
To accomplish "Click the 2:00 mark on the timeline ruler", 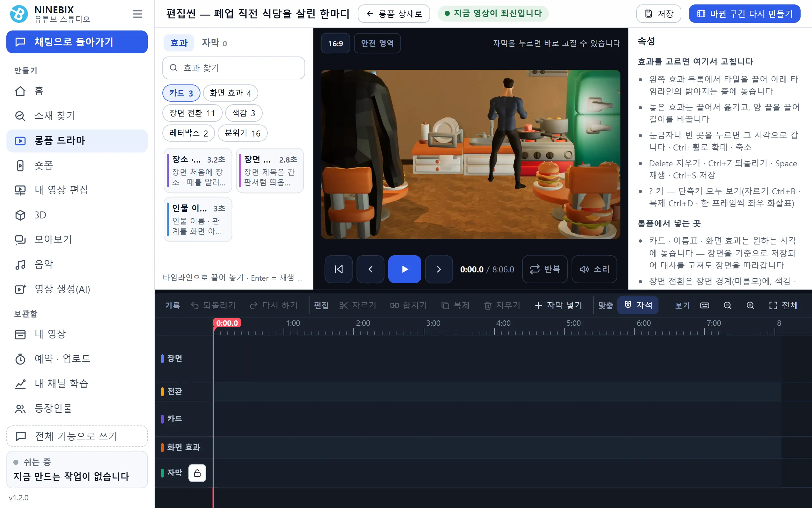I will (x=363, y=323).
